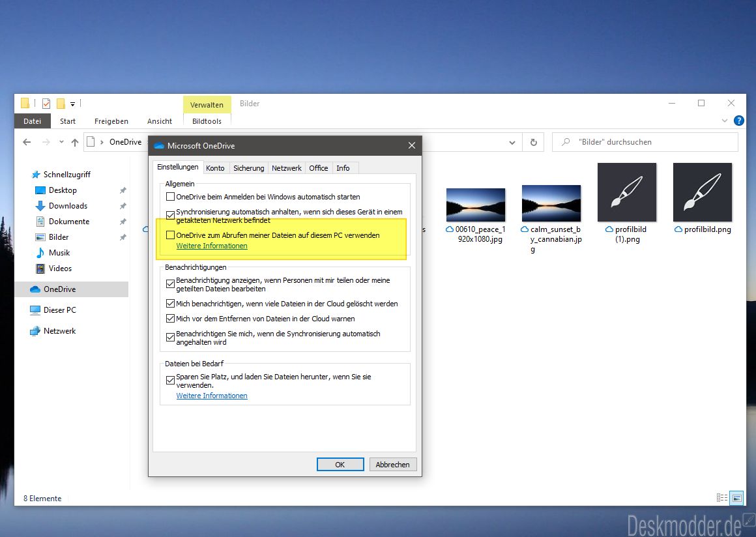This screenshot has width=756, height=537.
Task: Switch to large thumbnails view icon
Action: click(736, 498)
